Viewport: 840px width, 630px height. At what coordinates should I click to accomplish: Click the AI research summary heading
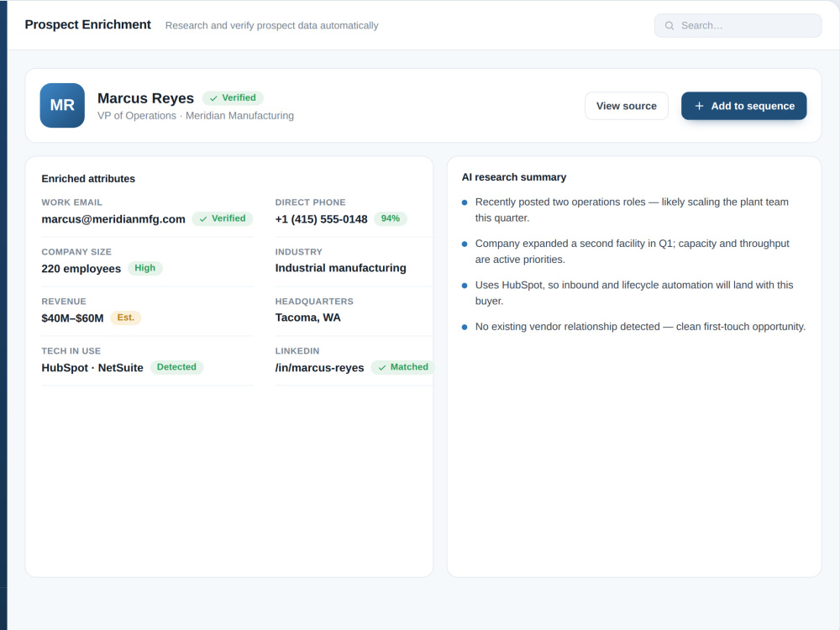click(514, 177)
